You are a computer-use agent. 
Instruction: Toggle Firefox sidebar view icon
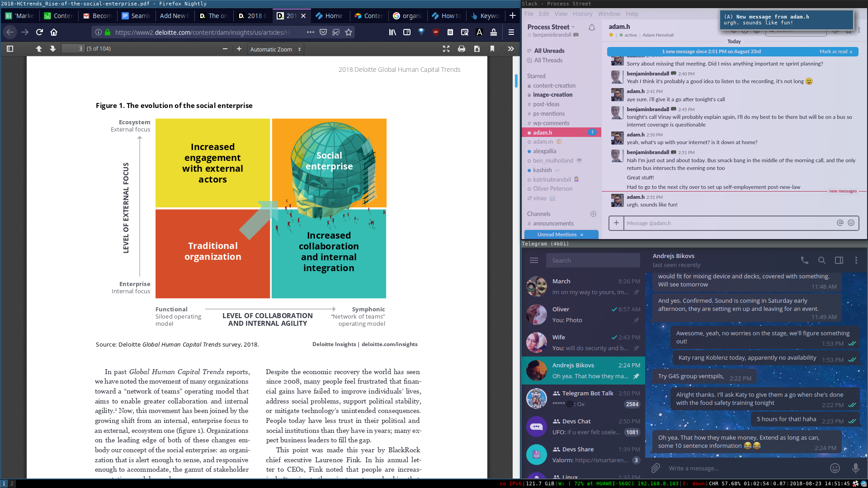pos(407,32)
